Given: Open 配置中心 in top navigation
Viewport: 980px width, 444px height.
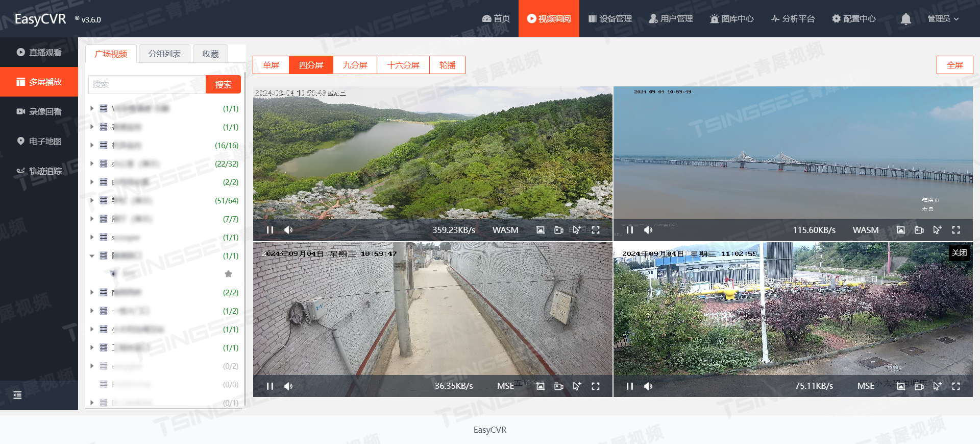Looking at the screenshot, I should [x=853, y=18].
